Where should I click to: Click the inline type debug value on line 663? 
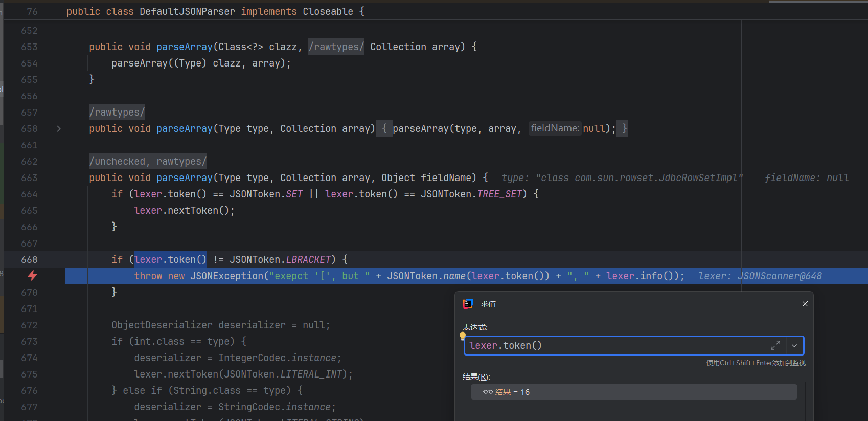(622, 178)
